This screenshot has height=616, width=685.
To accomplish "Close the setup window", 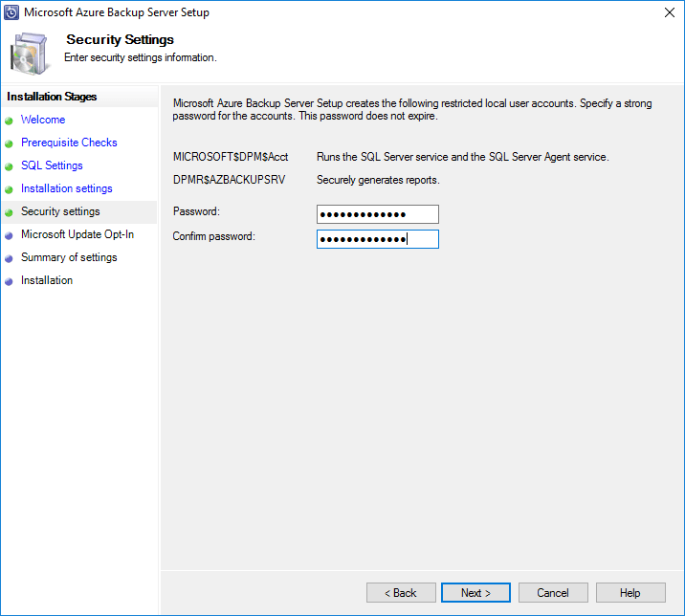I will (670, 12).
